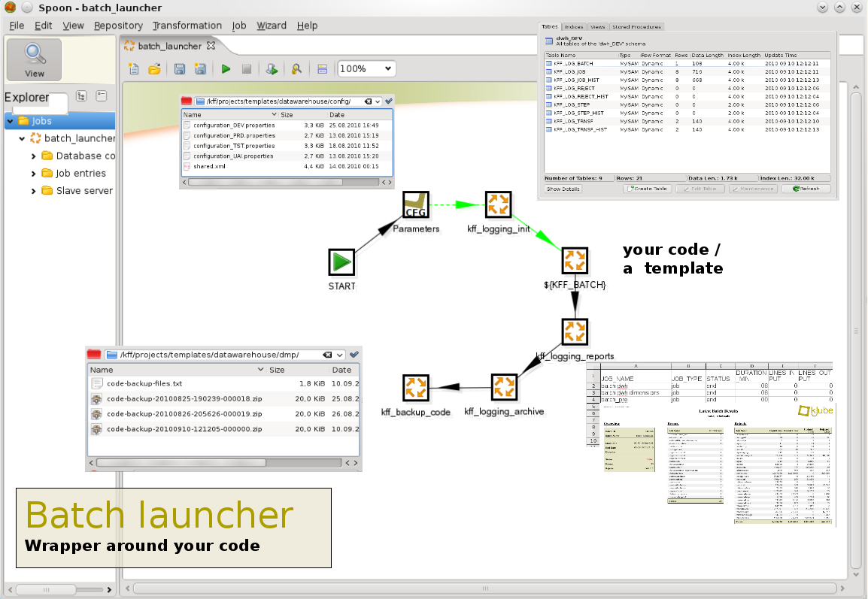This screenshot has height=599, width=868.
Task: Run the job with green play icon
Action: tap(226, 68)
